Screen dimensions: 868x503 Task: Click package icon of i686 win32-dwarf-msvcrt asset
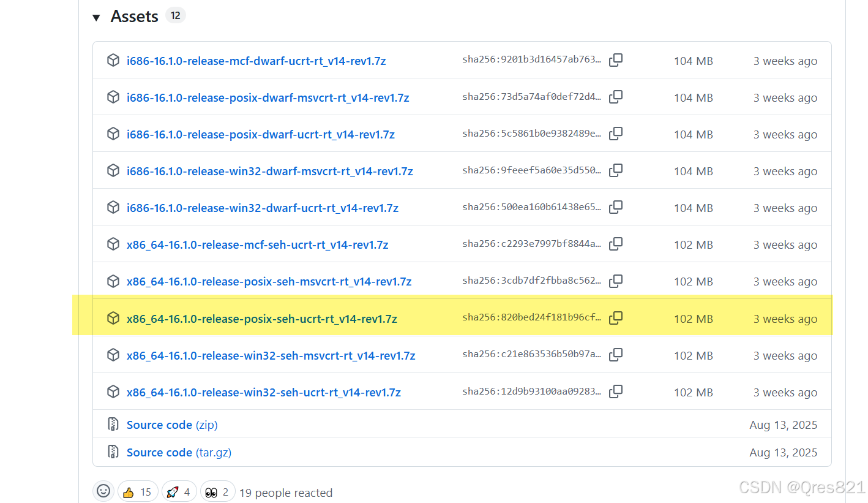point(113,171)
